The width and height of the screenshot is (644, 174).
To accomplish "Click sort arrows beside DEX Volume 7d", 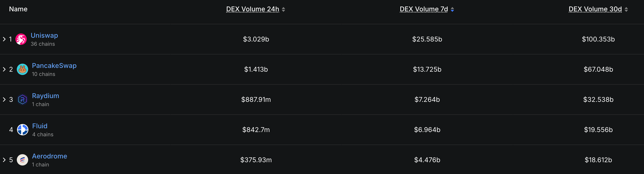I will tap(452, 9).
